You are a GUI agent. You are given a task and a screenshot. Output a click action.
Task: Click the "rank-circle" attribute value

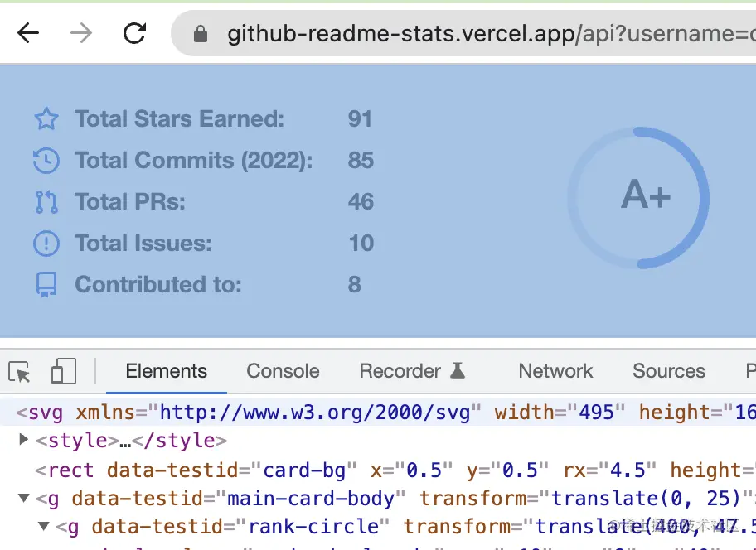pos(313,527)
